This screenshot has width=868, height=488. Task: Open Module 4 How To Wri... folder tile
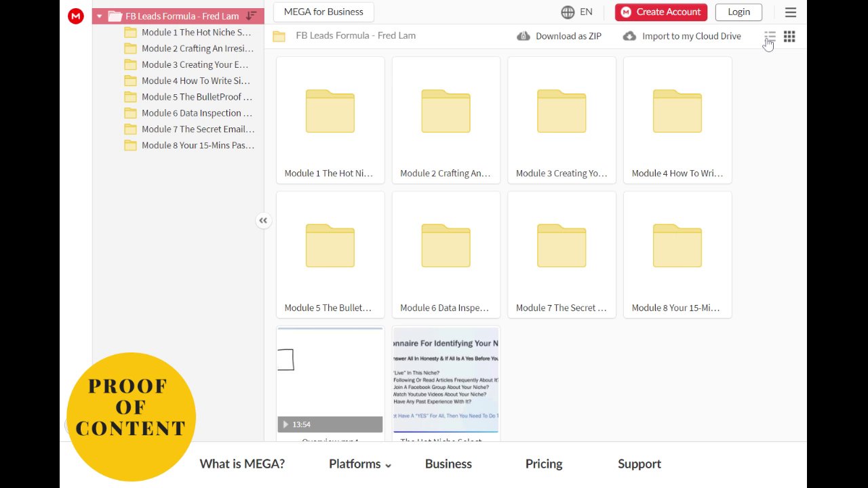[677, 120]
